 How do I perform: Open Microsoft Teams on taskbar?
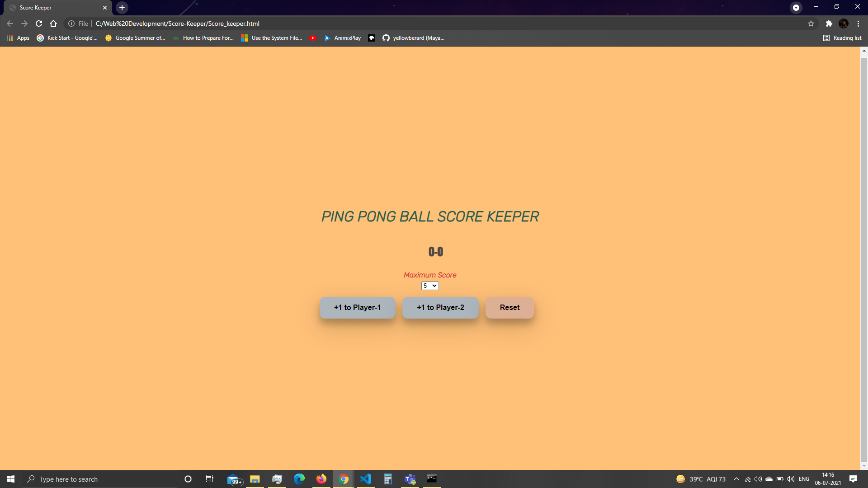410,479
